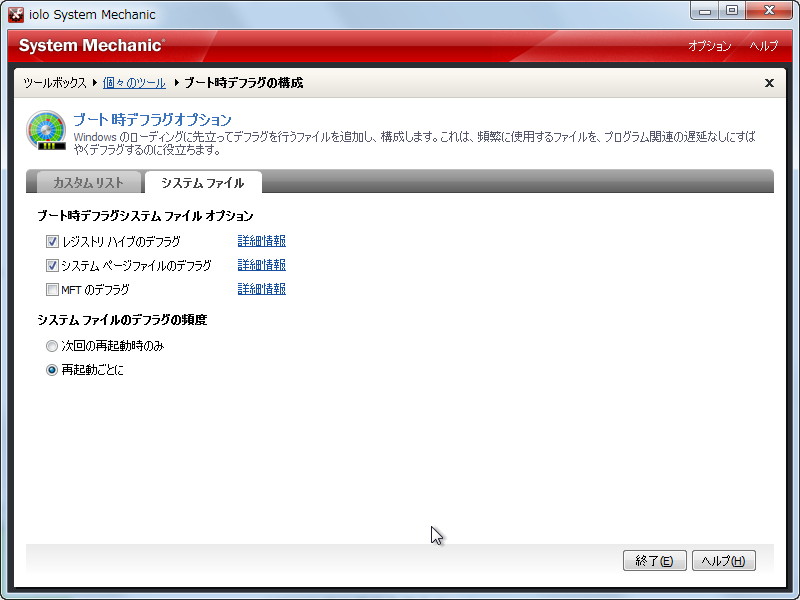Click the システム ファイルのデフラグの頻度 heading

(x=122, y=320)
